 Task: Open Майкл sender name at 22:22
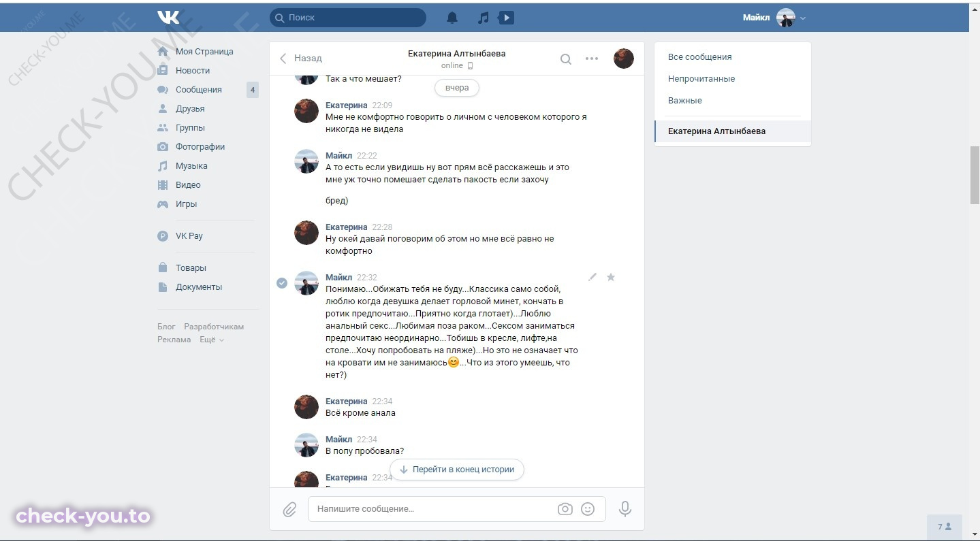click(x=338, y=156)
